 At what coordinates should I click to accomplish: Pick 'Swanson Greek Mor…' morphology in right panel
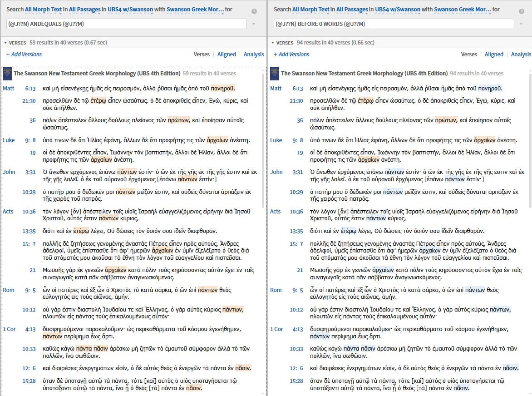pos(463,10)
